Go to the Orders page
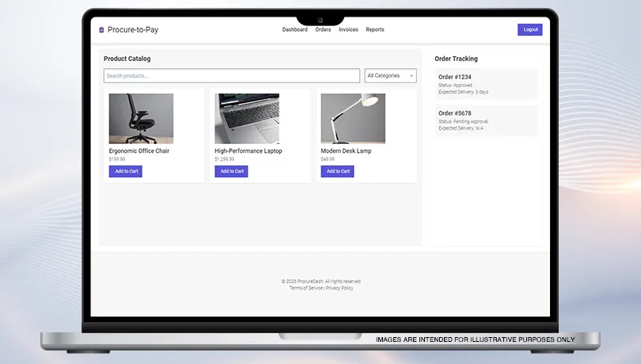This screenshot has height=364, width=641. (323, 30)
